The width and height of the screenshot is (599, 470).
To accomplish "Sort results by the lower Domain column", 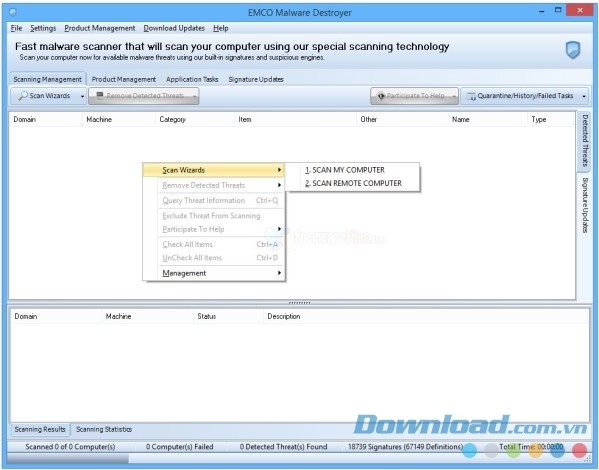I will [x=56, y=316].
